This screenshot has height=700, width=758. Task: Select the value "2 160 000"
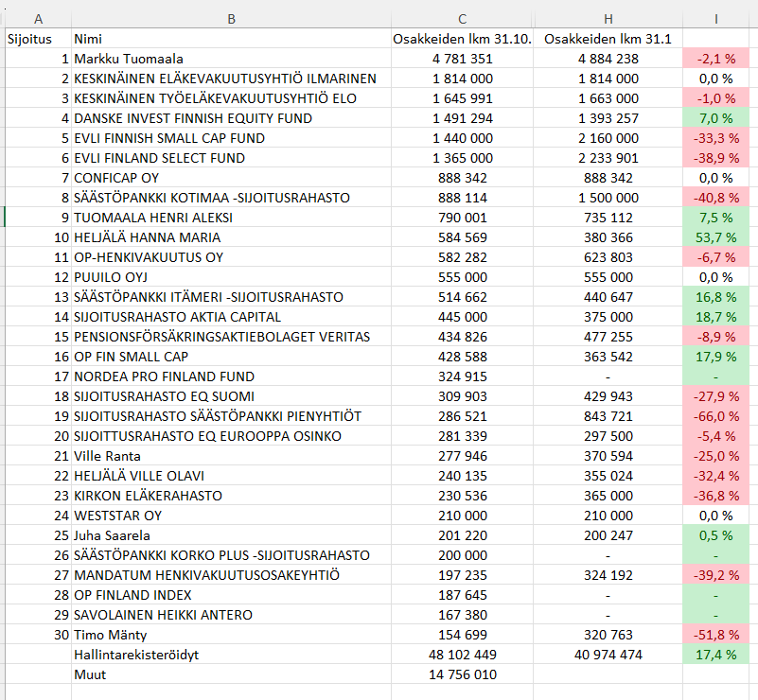pyautogui.click(x=608, y=138)
